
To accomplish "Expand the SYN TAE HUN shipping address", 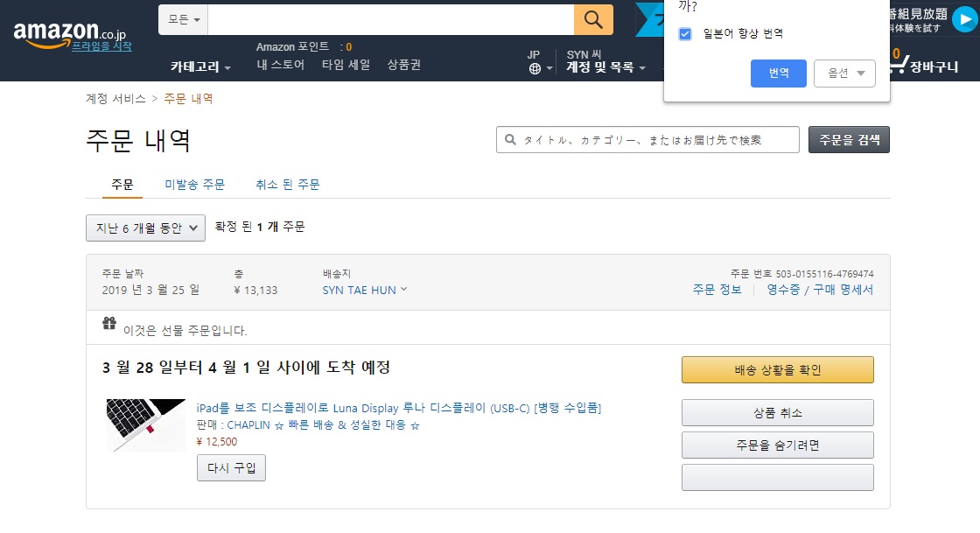I will (364, 290).
